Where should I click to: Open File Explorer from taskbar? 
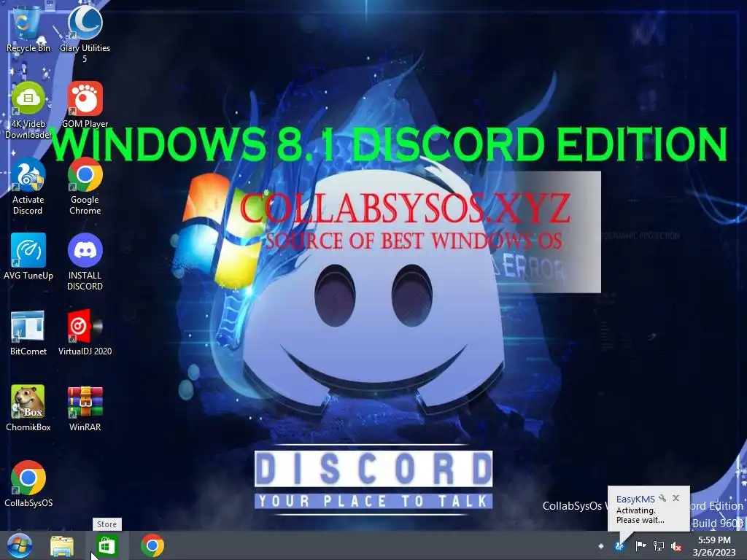click(x=62, y=546)
